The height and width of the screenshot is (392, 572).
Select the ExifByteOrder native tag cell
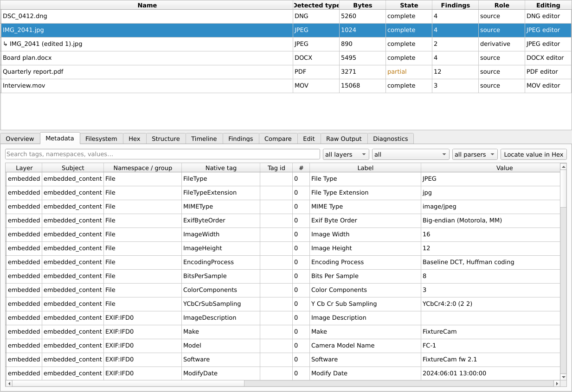click(x=221, y=221)
